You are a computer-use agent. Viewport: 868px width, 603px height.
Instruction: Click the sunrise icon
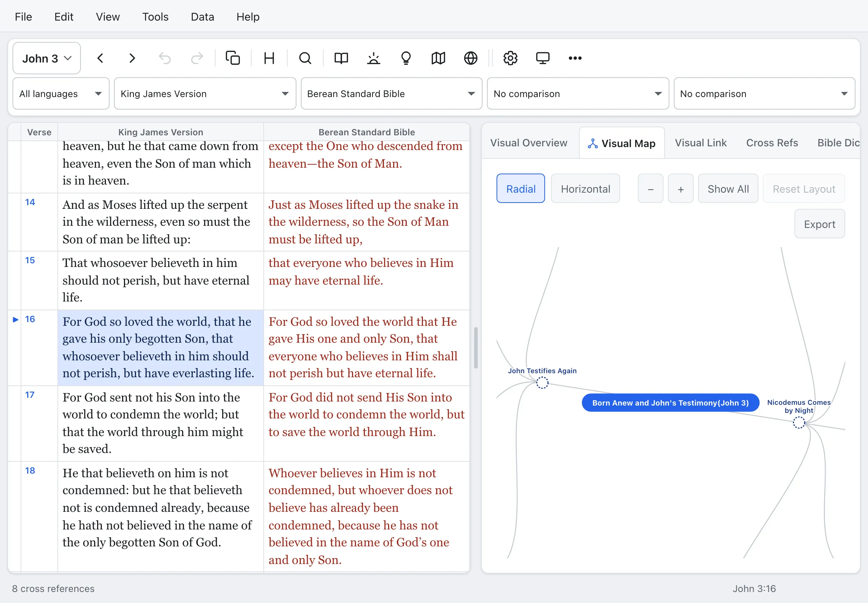click(x=374, y=58)
